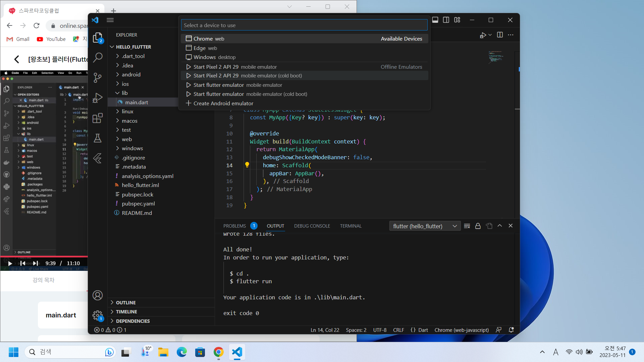Play the lecture video in browser
644x362 pixels.
10,263
